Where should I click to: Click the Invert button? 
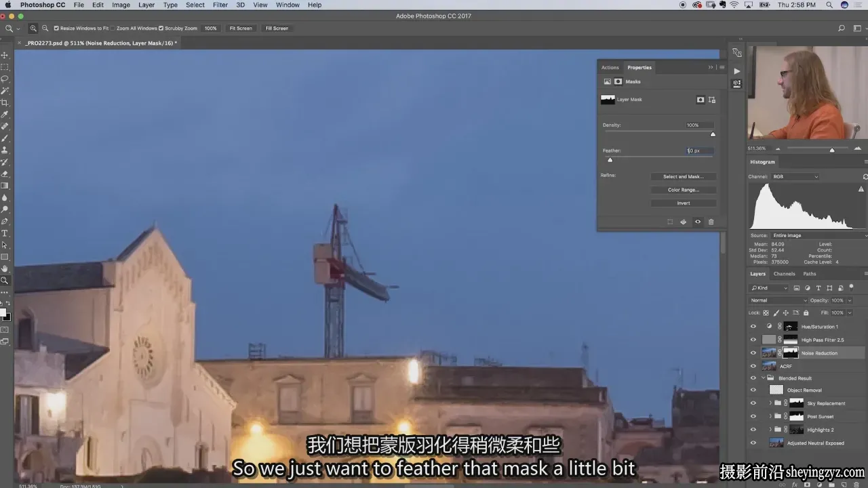click(x=683, y=203)
